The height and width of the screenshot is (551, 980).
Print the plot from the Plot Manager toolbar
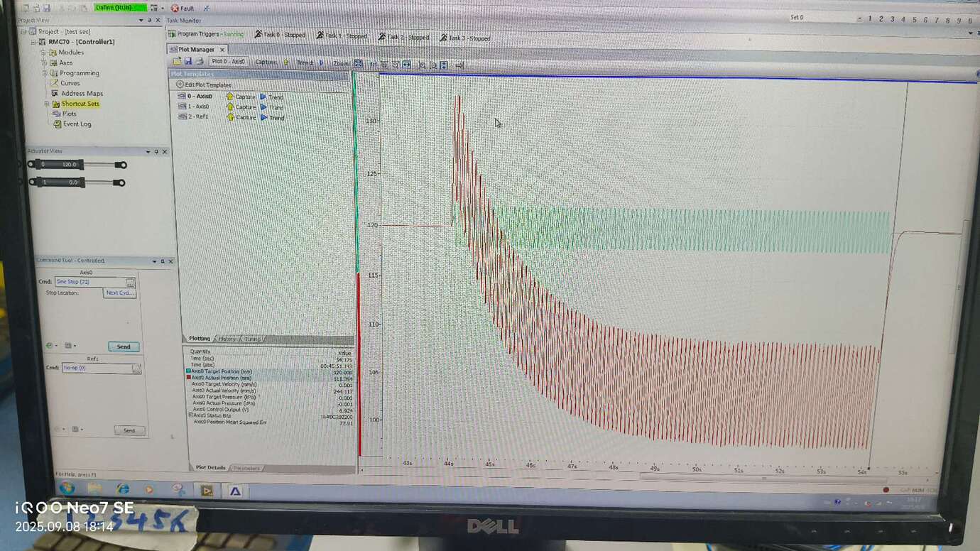[200, 62]
